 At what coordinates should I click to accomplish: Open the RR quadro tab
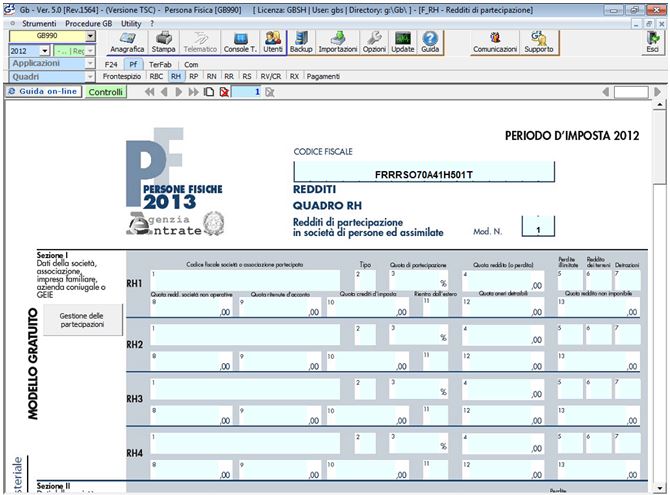coord(229,77)
